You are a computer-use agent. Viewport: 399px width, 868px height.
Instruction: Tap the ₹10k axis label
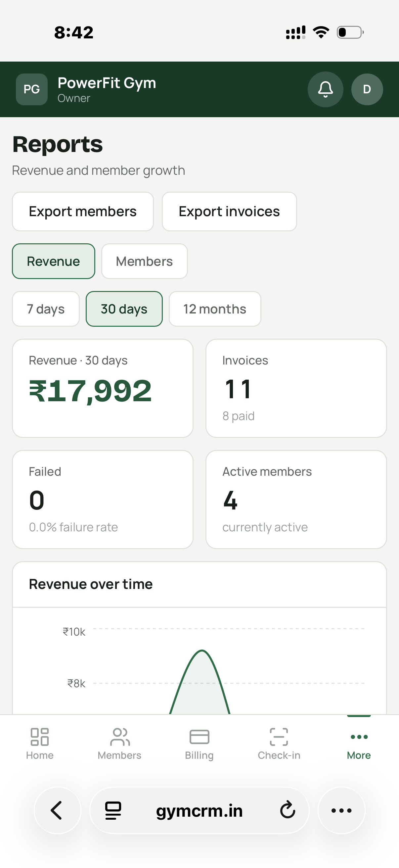74,632
